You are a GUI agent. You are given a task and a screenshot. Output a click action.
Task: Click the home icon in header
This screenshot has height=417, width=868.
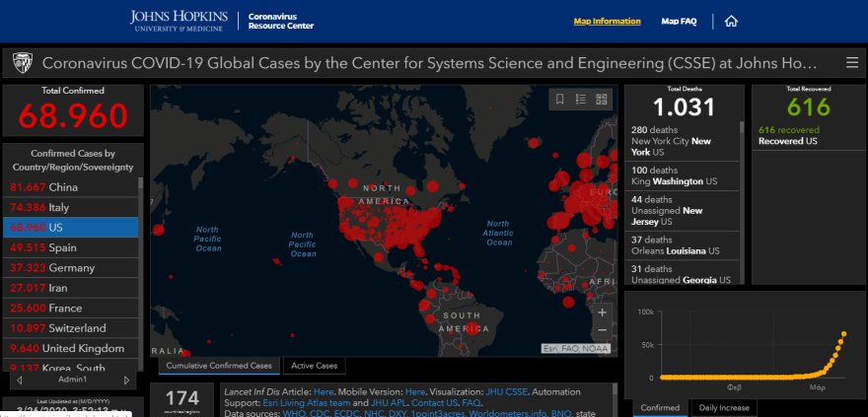[x=731, y=21]
